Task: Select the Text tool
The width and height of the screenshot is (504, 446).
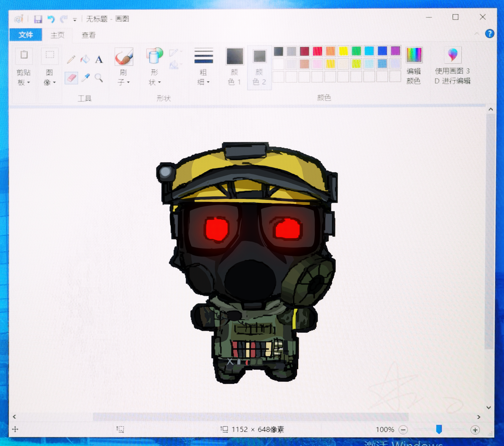Action: 99,59
